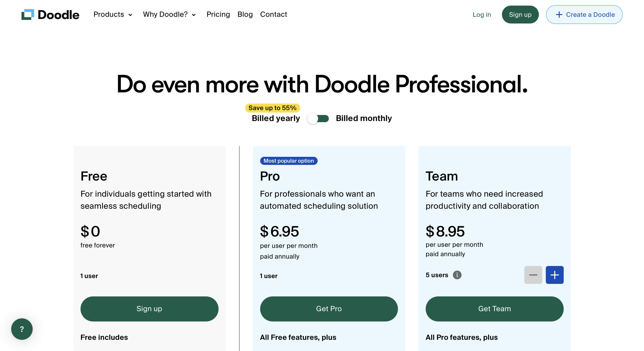Expand the Why Doodle? dropdown
This screenshot has height=351, width=644.
pyautogui.click(x=169, y=15)
